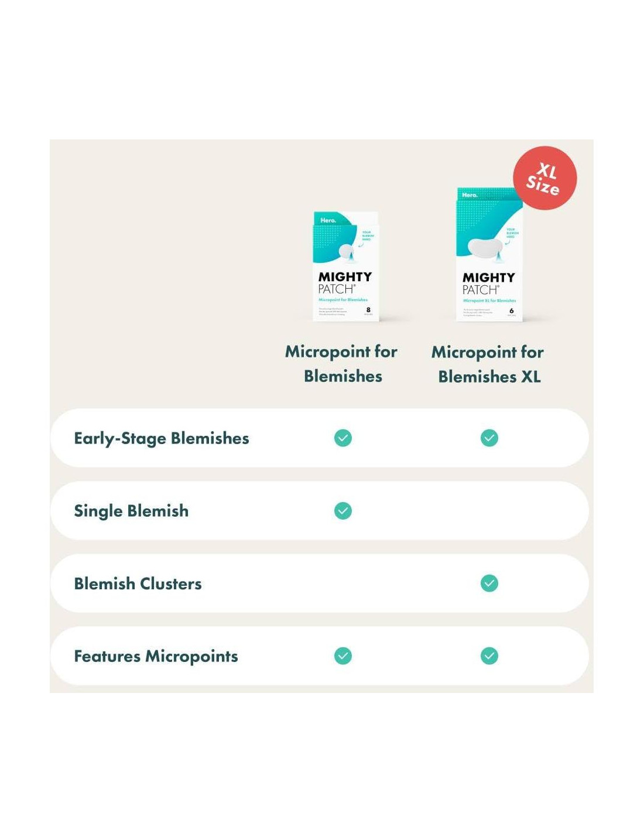Image resolution: width=644 pixels, height=833 pixels.
Task: Click the Blemish Clusters row label
Action: click(x=138, y=583)
